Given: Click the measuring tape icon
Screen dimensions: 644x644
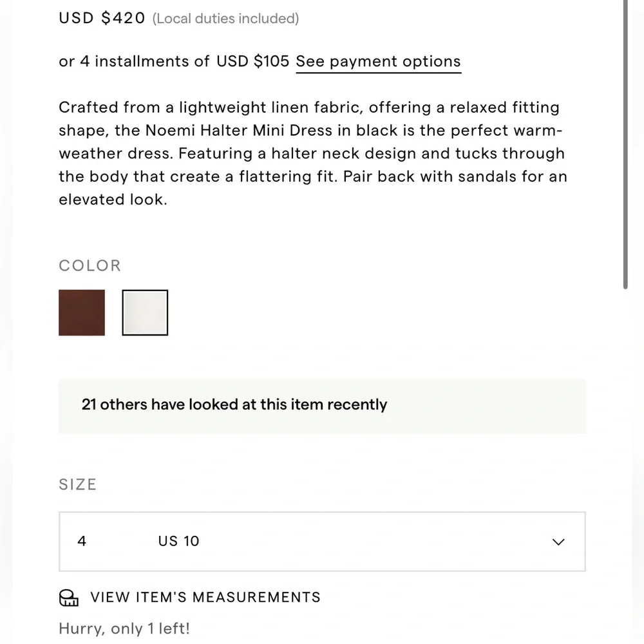Looking at the screenshot, I should pos(69,598).
